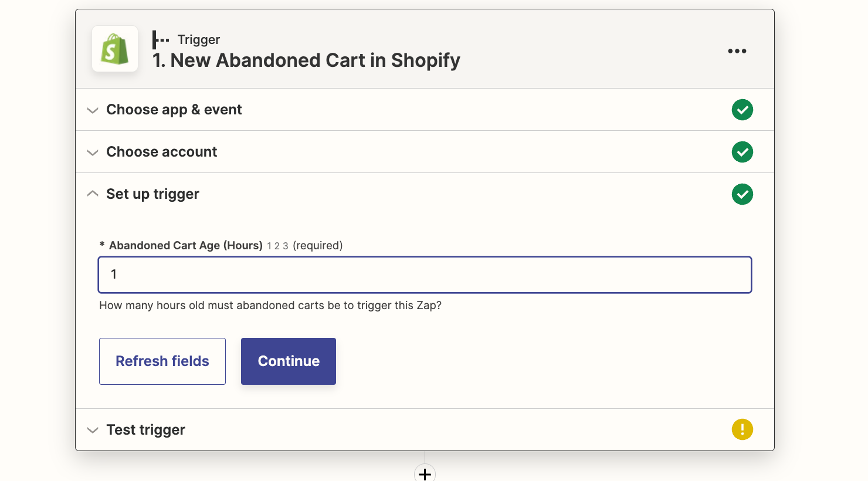868x481 pixels.
Task: Open the three-dot options menu
Action: [737, 50]
